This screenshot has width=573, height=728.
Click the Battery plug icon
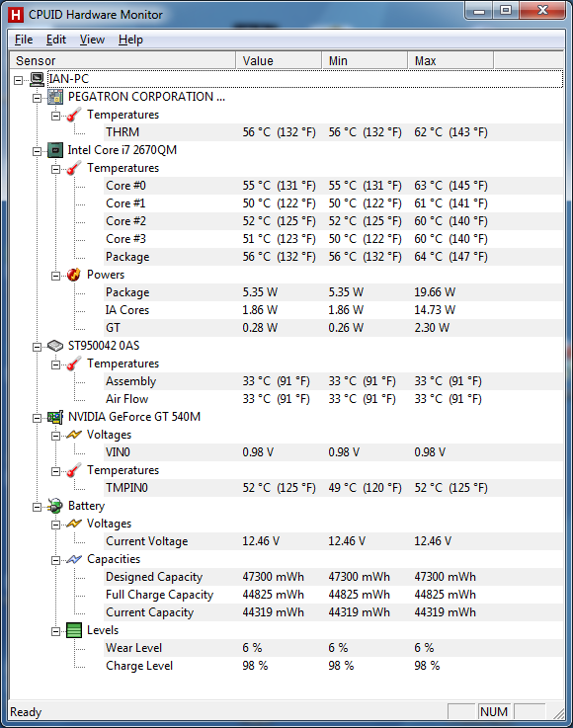[x=55, y=506]
